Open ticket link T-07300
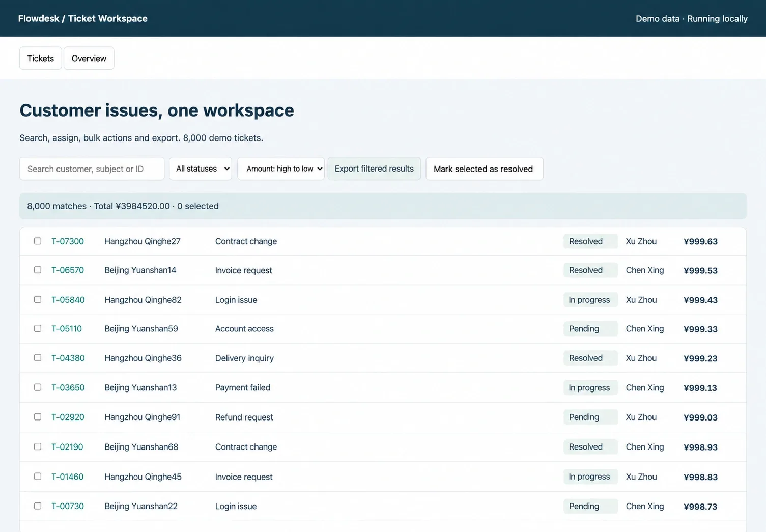The height and width of the screenshot is (532, 766). [x=68, y=241]
